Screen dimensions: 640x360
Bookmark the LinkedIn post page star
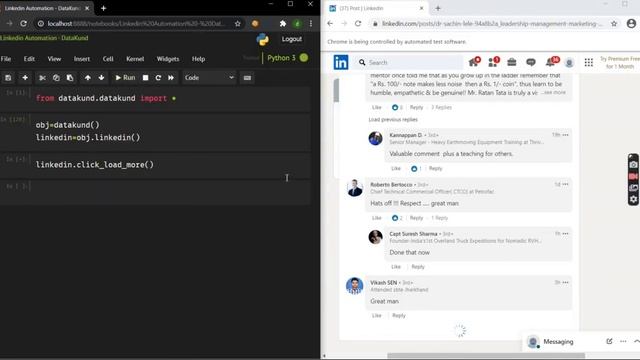point(614,24)
